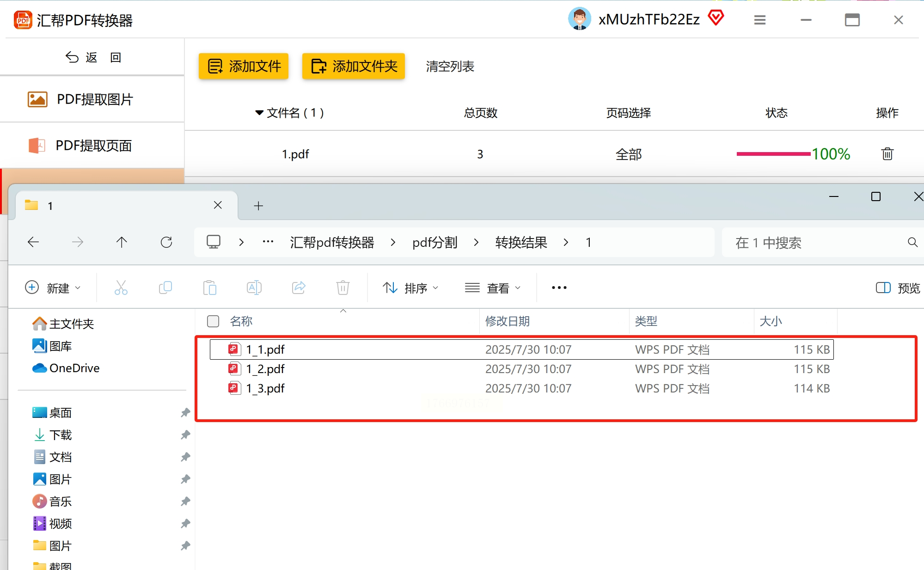Click the rename icon in toolbar
The height and width of the screenshot is (570, 924).
(254, 288)
